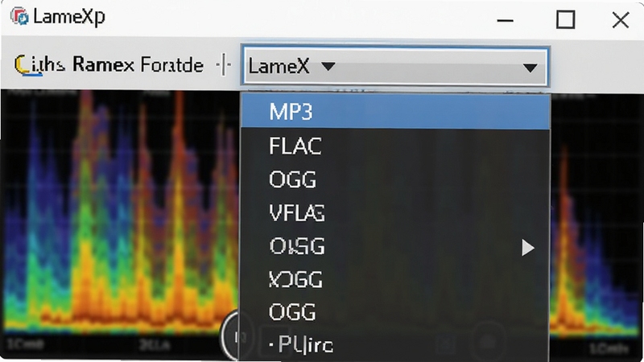Click the Ramex Foratde label

pos(138,65)
